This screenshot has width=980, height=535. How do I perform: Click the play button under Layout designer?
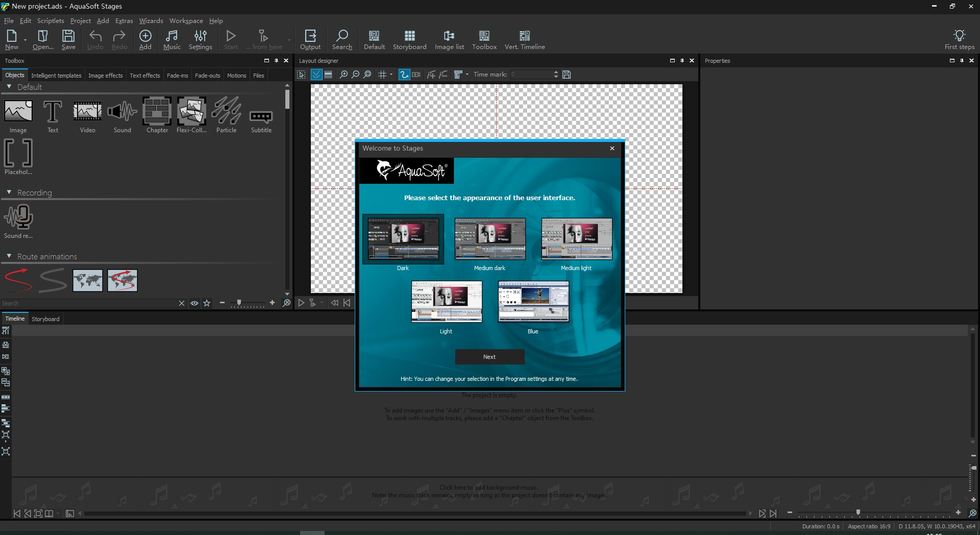(x=301, y=303)
